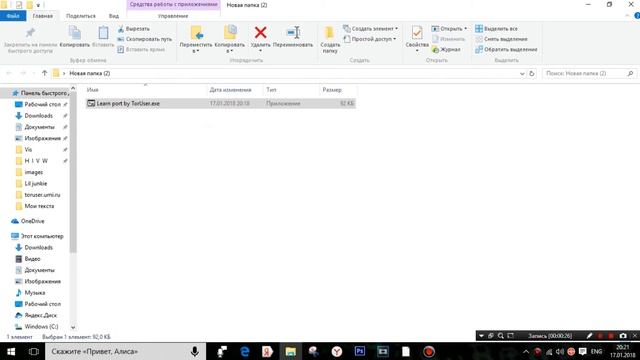The width and height of the screenshot is (640, 360).
Task: Click the Refresh button in address bar
Action: 531,73
